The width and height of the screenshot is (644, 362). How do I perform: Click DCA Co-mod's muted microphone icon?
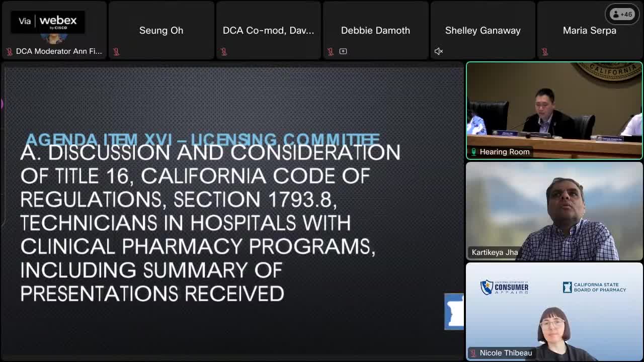pyautogui.click(x=224, y=51)
